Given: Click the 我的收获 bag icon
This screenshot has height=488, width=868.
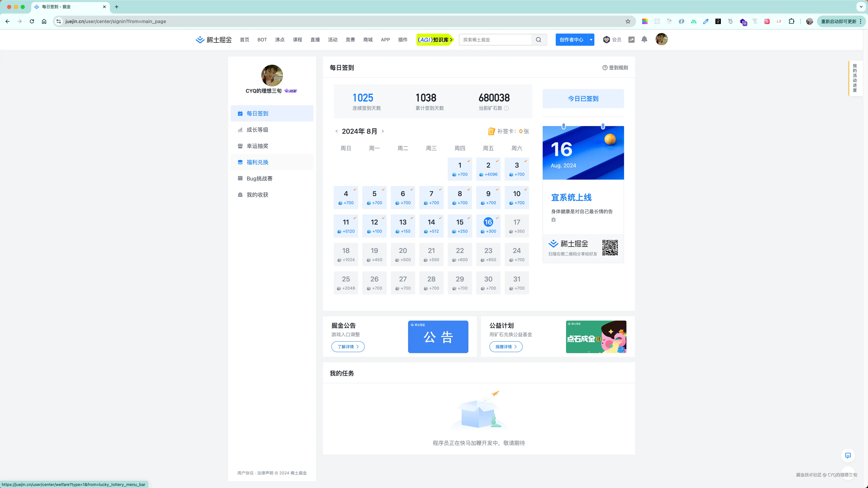Looking at the screenshot, I should (240, 194).
